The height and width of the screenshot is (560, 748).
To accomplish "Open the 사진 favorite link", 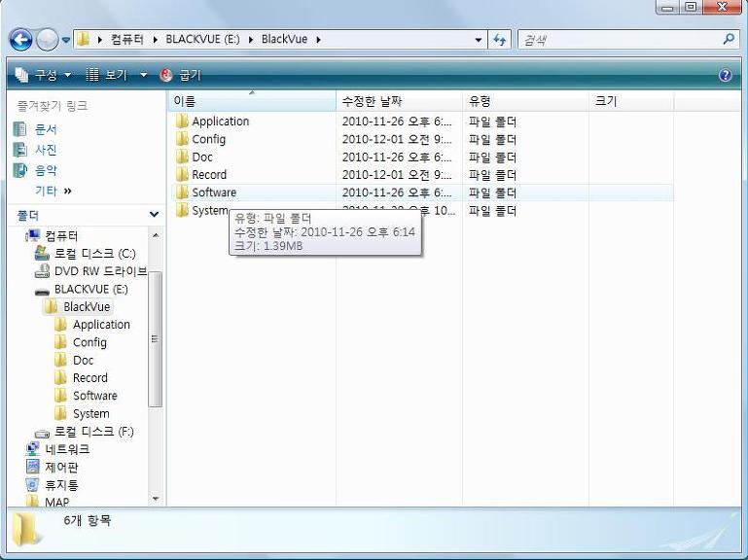I will click(x=46, y=150).
